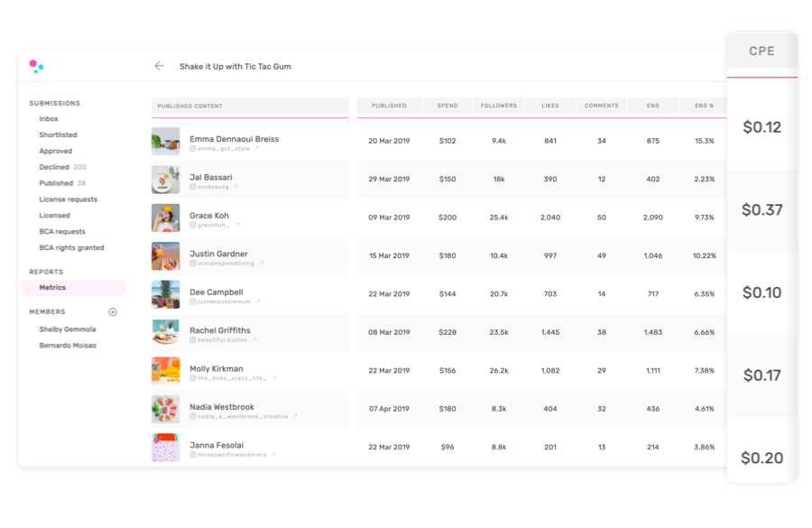812x528 pixels.
Task: Open external link icon beside threepacificwanderers
Action: [273, 455]
